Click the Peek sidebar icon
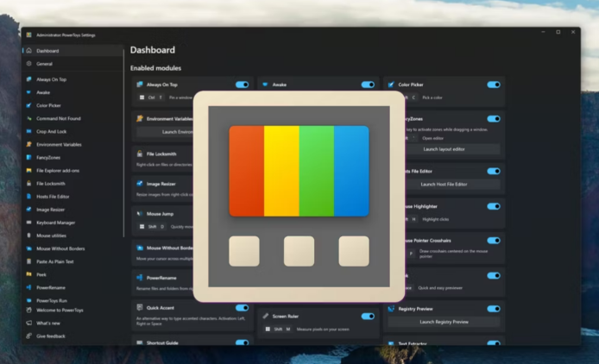 [x=29, y=274]
